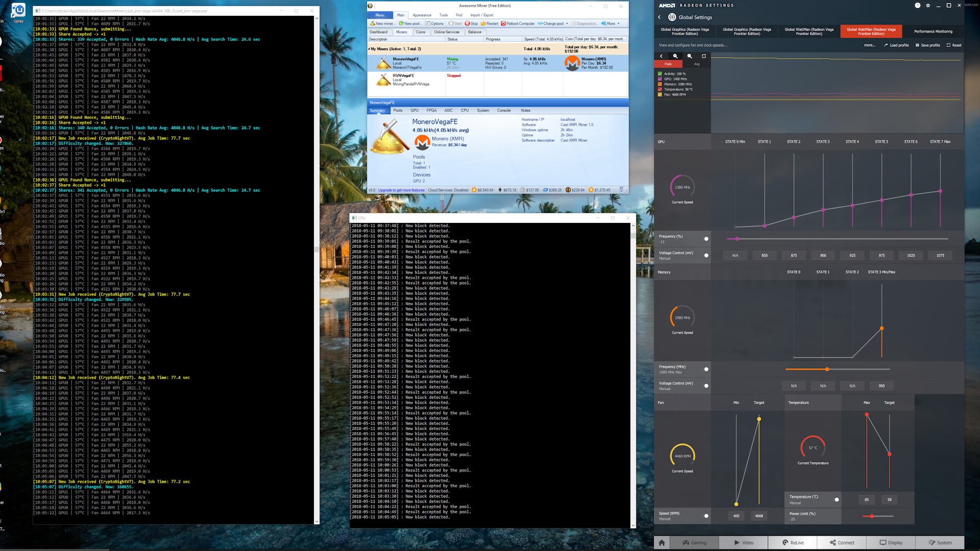This screenshot has width=980, height=551.
Task: Open the Coins tab in Awesome Miner
Action: 420,32
